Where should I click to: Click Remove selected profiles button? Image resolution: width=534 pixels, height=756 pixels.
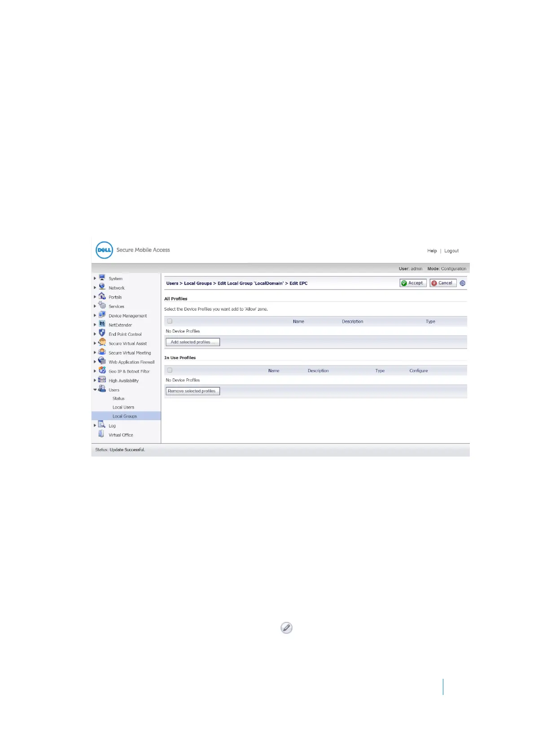pos(193,391)
